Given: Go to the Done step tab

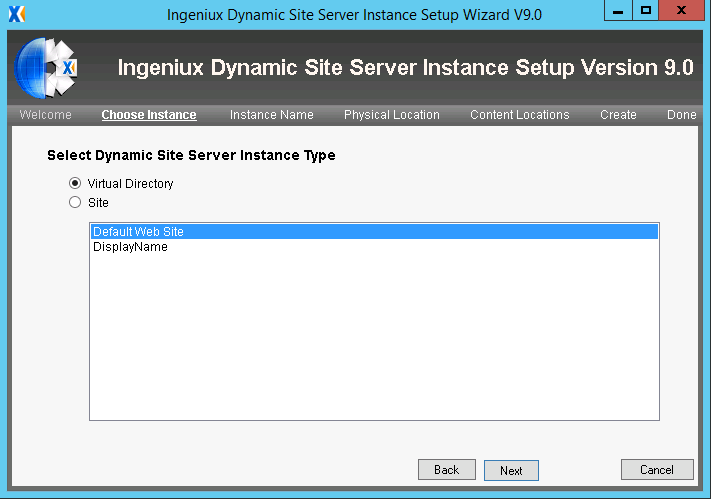Looking at the screenshot, I should pyautogui.click(x=682, y=115).
